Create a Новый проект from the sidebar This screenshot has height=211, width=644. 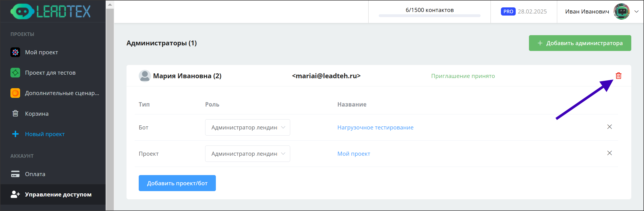pos(45,134)
